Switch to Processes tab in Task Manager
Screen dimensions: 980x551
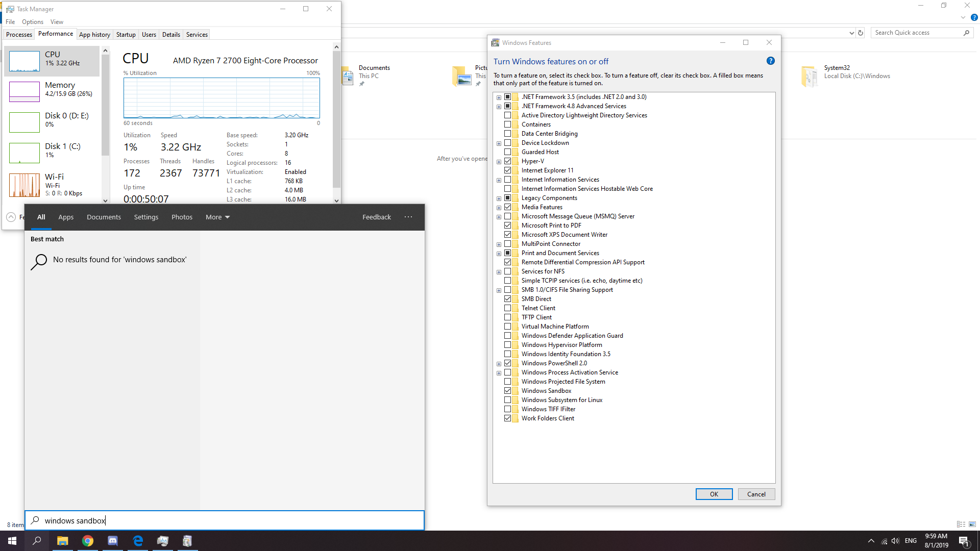click(x=19, y=34)
